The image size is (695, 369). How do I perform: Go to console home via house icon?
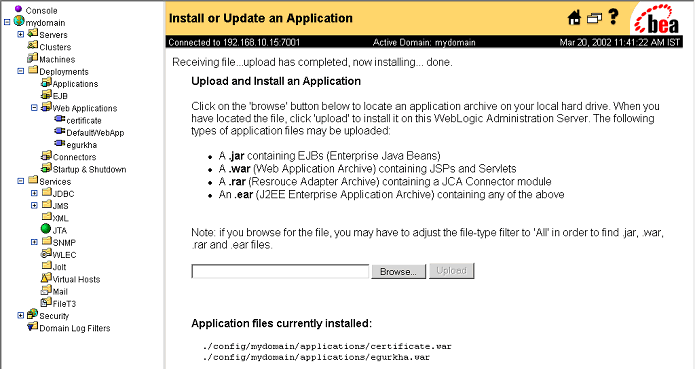574,18
